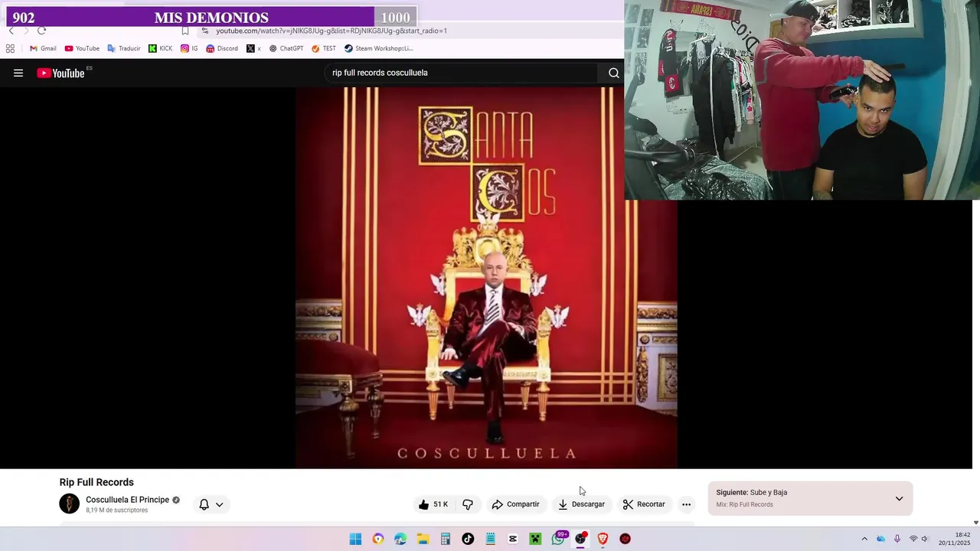
Task: Open the Wi-Fi network tray icon
Action: point(913,539)
